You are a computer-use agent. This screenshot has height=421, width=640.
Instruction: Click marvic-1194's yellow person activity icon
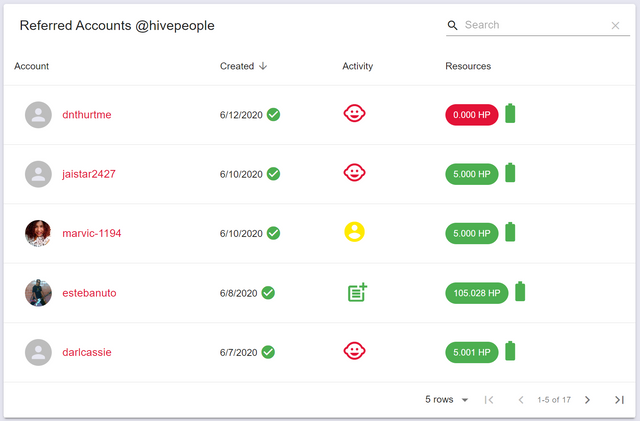pos(354,232)
